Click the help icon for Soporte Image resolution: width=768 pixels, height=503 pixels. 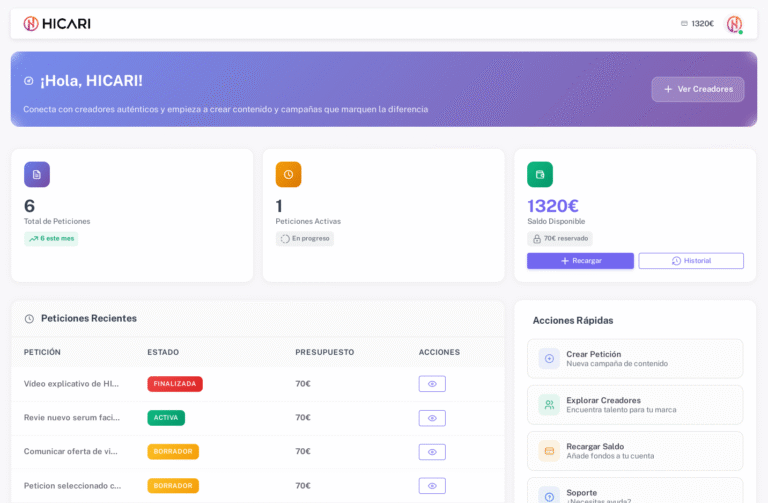pos(549,497)
